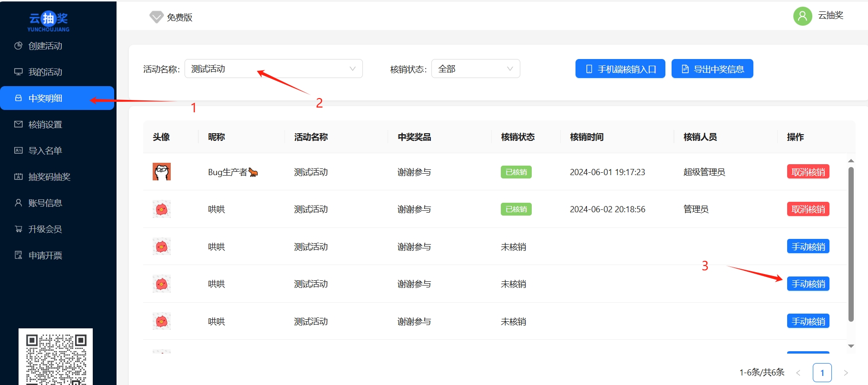
Task: Click the 申请开票 invoice icon
Action: 19,255
